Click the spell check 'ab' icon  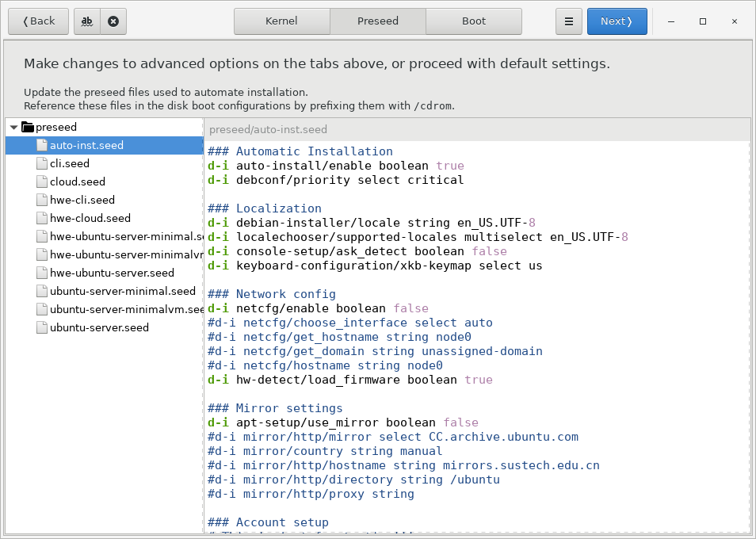87,21
